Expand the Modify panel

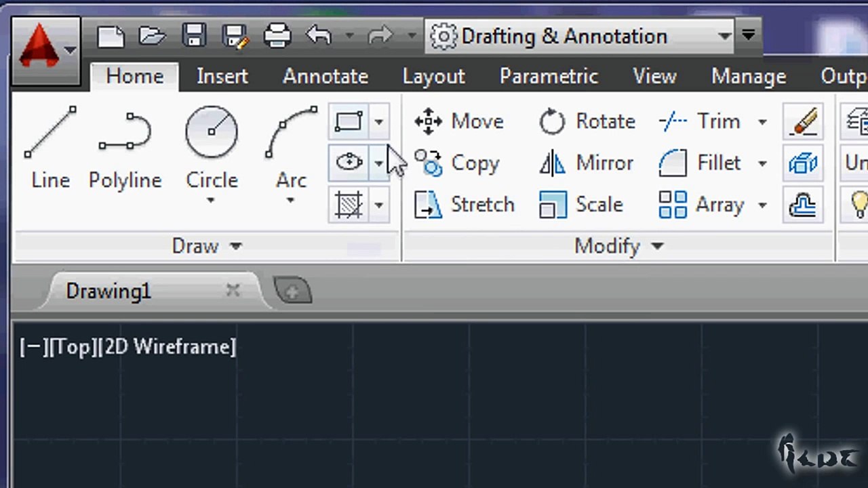(619, 246)
